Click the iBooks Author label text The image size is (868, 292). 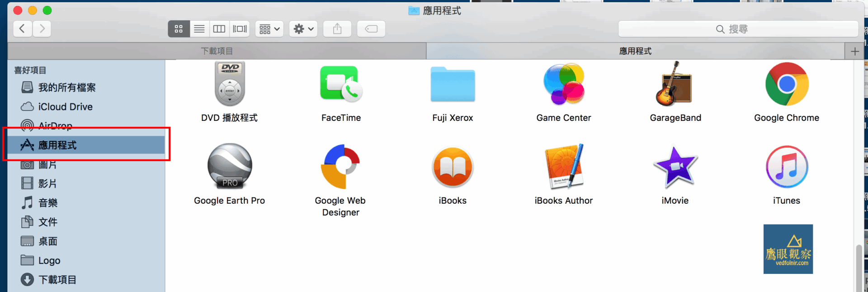coord(564,201)
